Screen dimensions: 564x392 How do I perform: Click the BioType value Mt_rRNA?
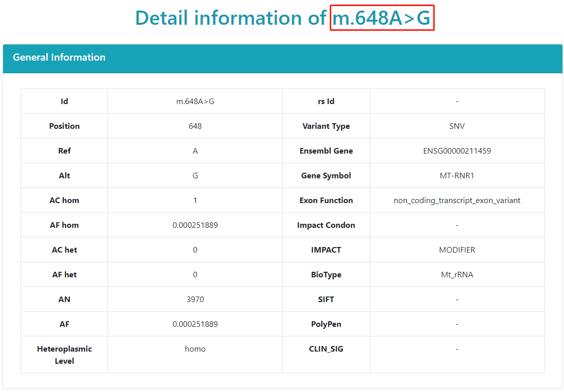[x=456, y=275]
